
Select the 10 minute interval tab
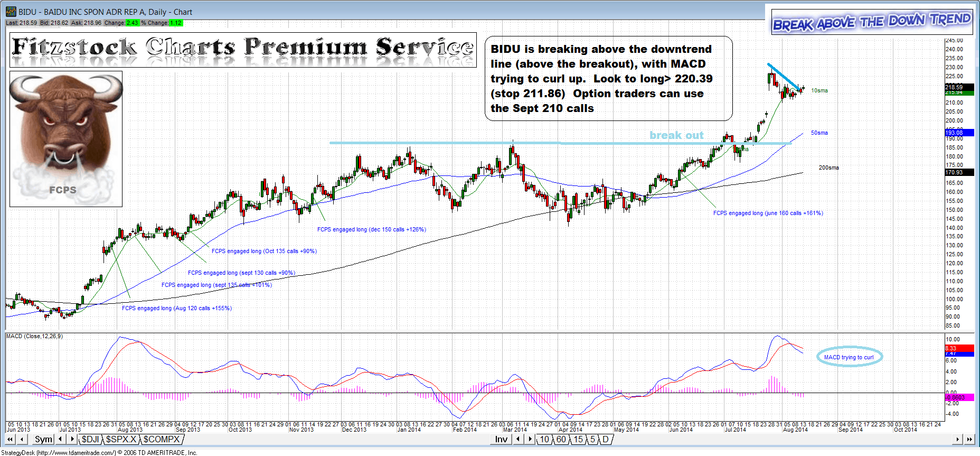pos(544,439)
